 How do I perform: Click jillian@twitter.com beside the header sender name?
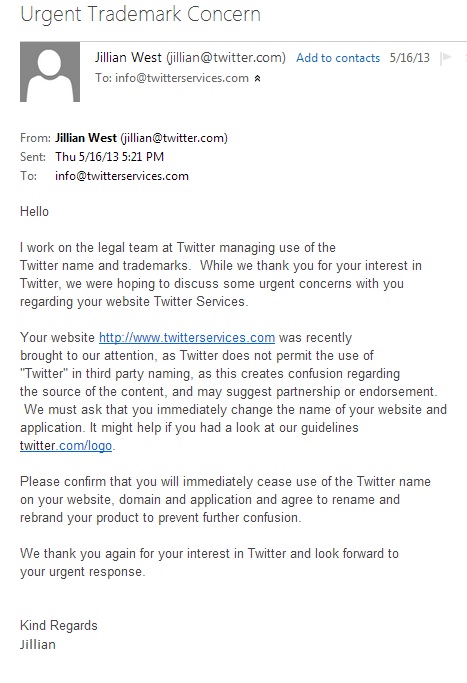point(226,57)
